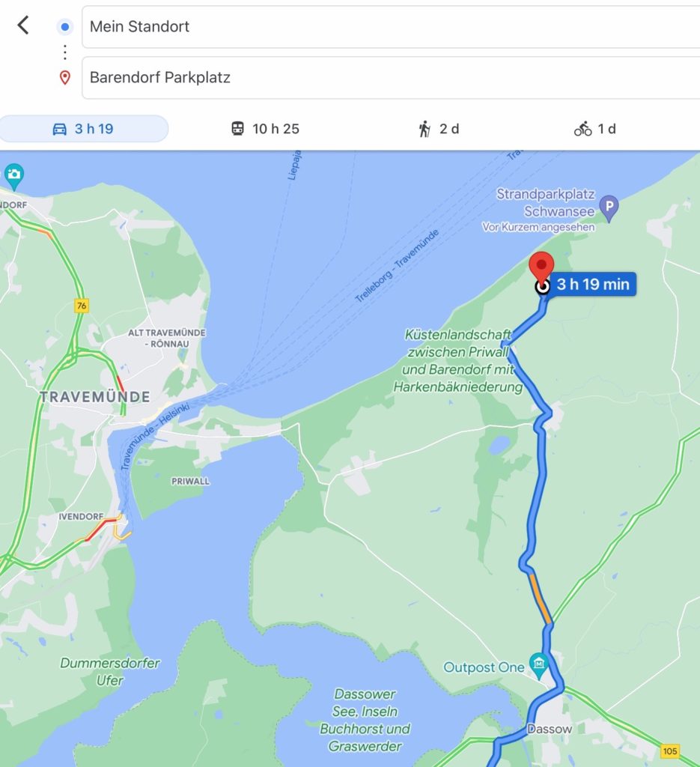Choose walking mode 2 d
Image resolution: width=700 pixels, height=767 pixels.
click(439, 129)
